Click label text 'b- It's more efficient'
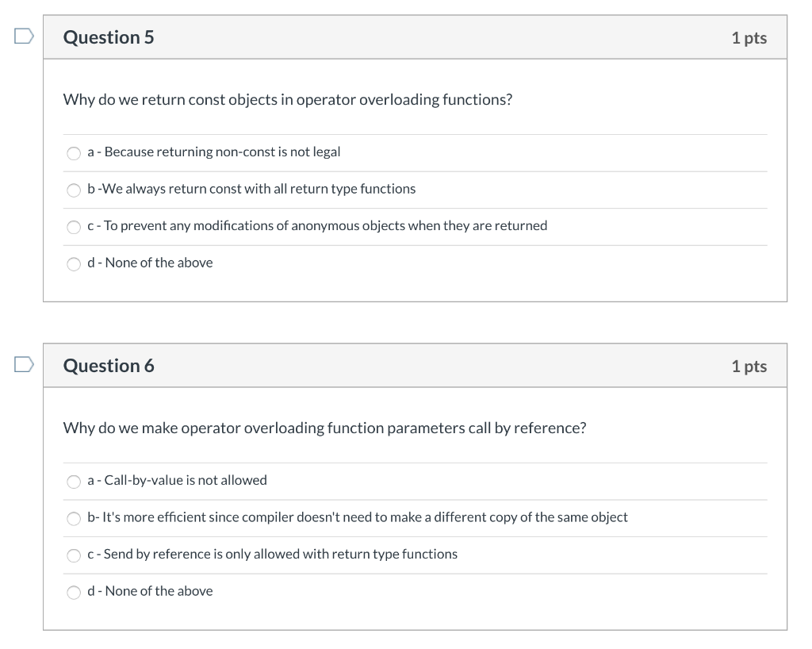Screen dimensions: 812x649 [358, 517]
